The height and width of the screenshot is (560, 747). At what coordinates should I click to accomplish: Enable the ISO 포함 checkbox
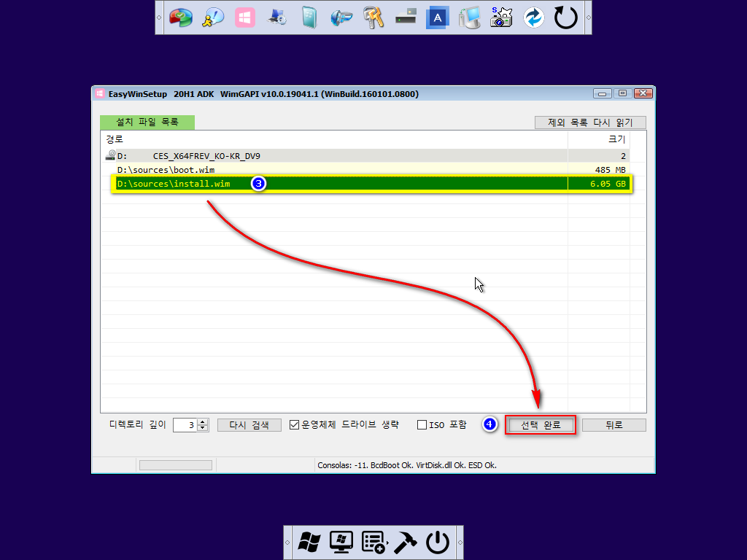click(x=422, y=425)
